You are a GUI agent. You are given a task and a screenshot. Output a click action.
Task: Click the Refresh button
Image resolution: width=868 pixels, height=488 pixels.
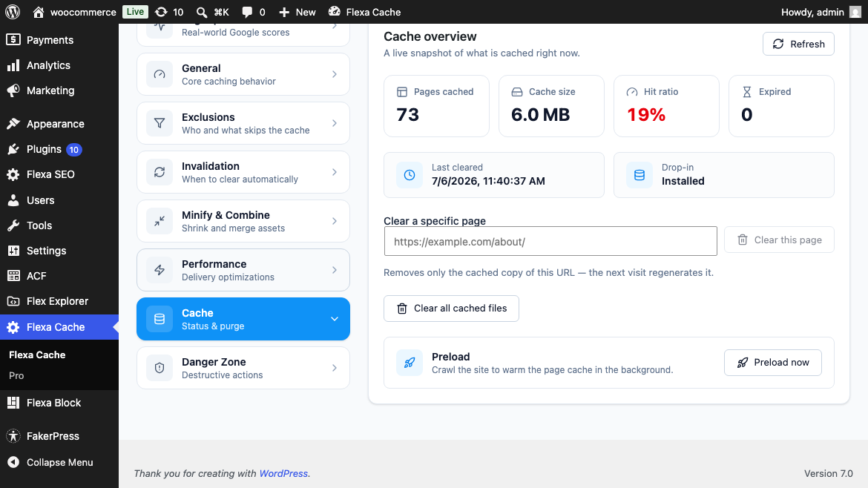[x=798, y=44]
